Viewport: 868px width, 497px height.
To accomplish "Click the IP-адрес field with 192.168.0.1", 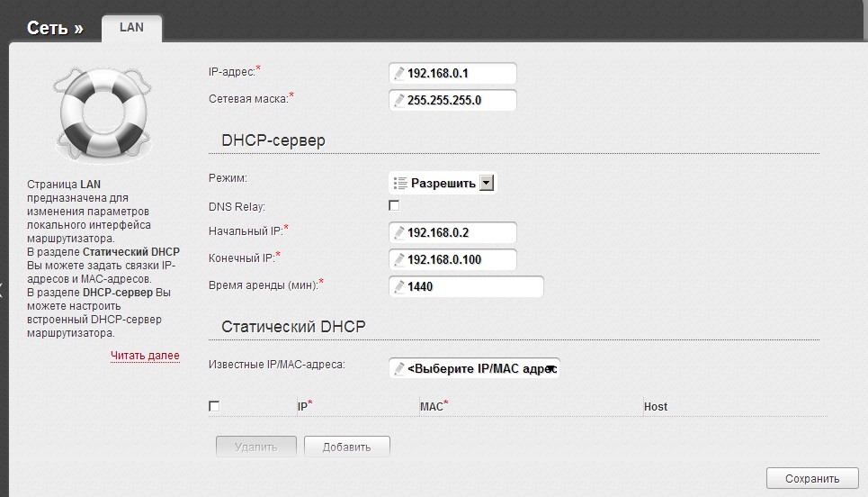I will click(x=452, y=73).
